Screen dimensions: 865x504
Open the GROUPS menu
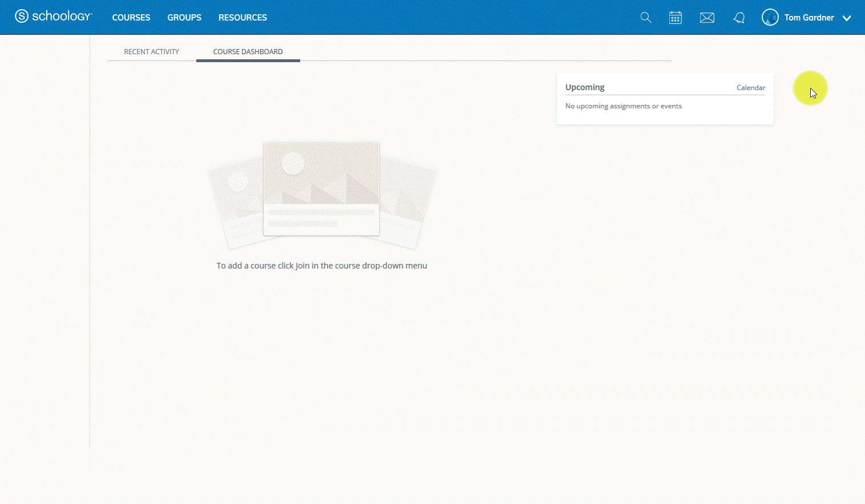click(184, 17)
